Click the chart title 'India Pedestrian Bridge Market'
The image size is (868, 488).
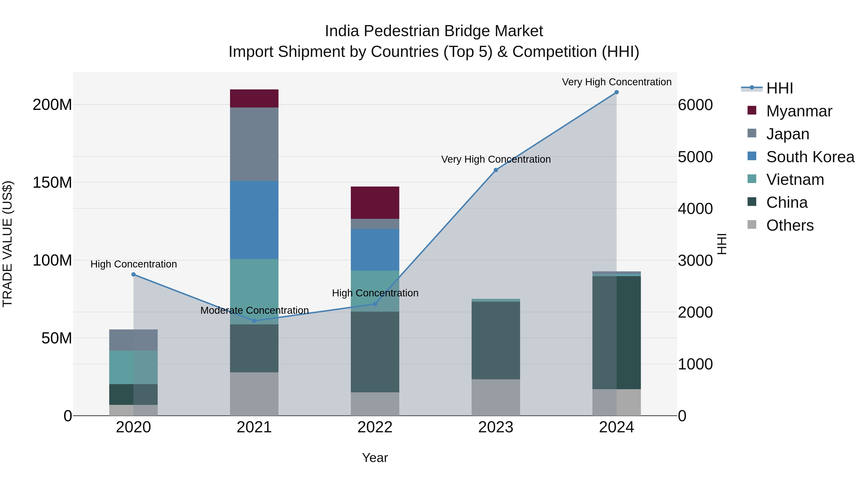[434, 31]
